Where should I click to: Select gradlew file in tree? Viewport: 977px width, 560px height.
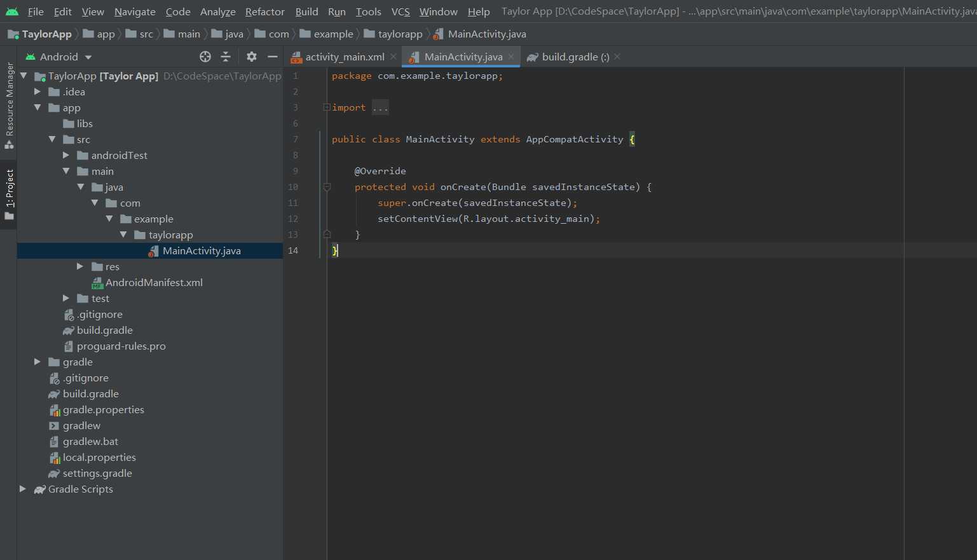[x=75, y=425]
